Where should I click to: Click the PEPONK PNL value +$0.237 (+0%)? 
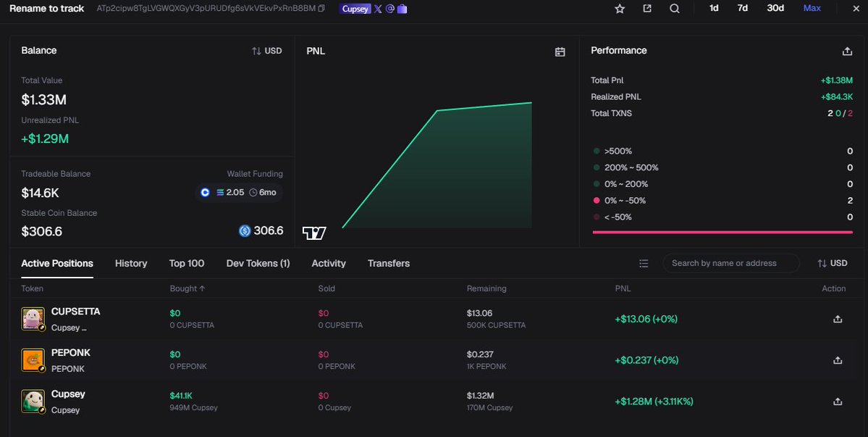coord(646,360)
